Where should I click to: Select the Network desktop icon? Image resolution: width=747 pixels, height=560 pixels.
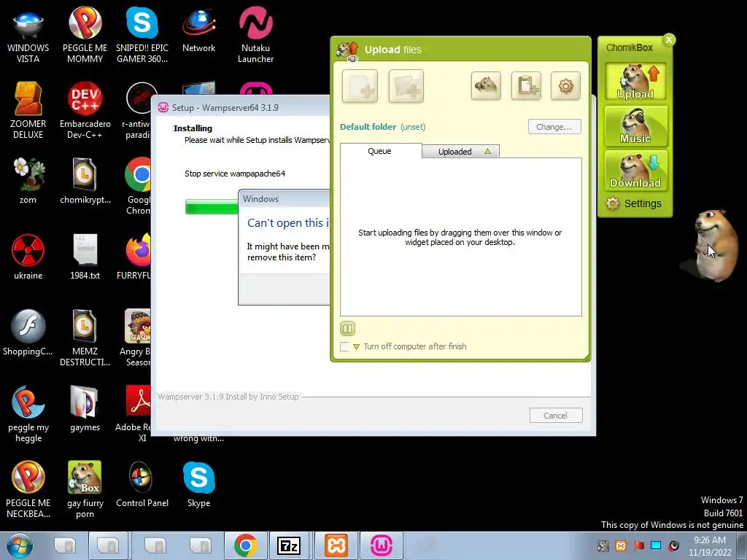coord(198,29)
